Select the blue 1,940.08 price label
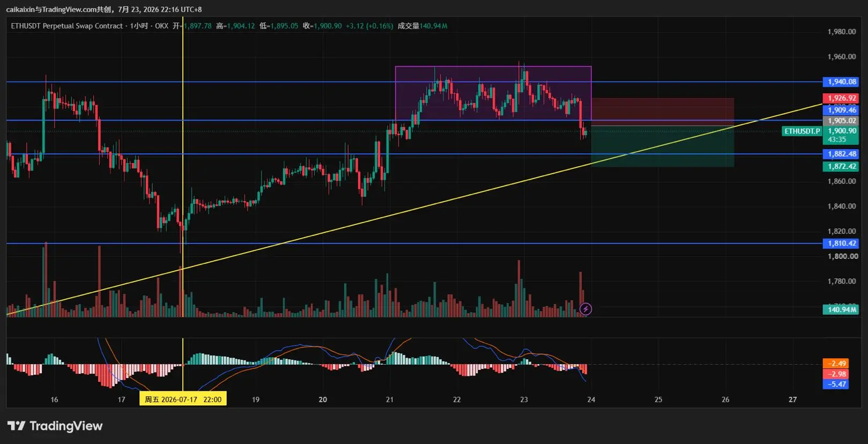 (841, 82)
